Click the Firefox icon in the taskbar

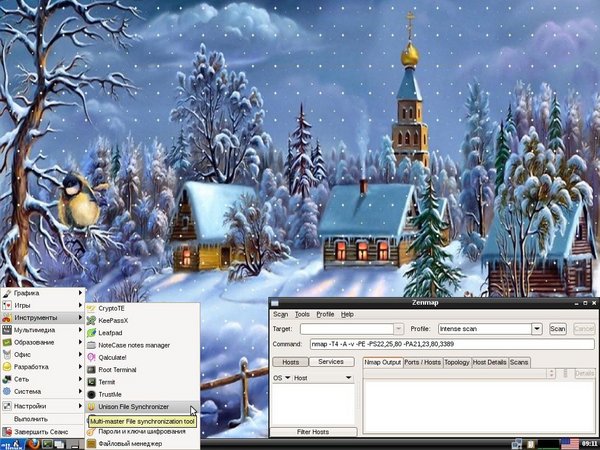31,443
